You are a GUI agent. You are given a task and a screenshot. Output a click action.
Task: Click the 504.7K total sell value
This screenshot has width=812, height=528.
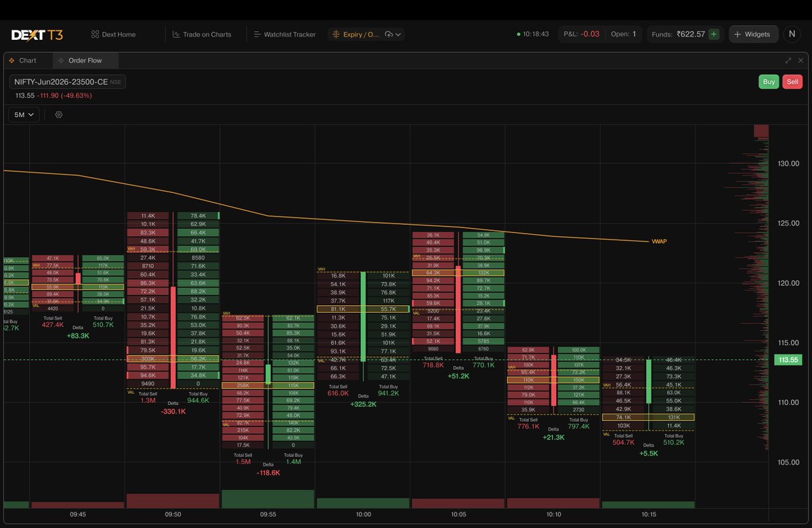point(623,443)
